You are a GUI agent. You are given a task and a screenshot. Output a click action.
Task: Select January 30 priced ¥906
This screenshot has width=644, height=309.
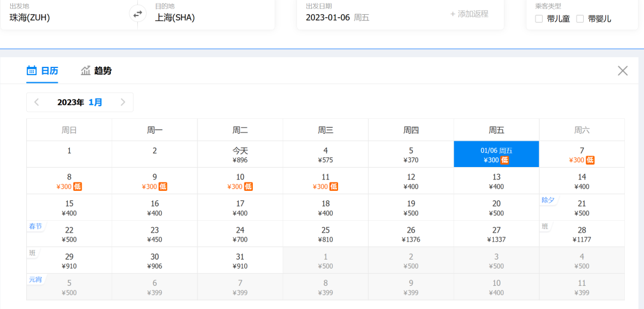click(154, 261)
